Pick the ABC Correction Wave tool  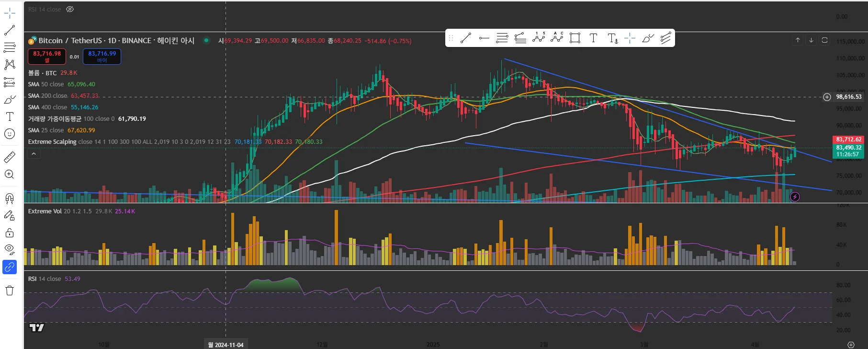557,38
